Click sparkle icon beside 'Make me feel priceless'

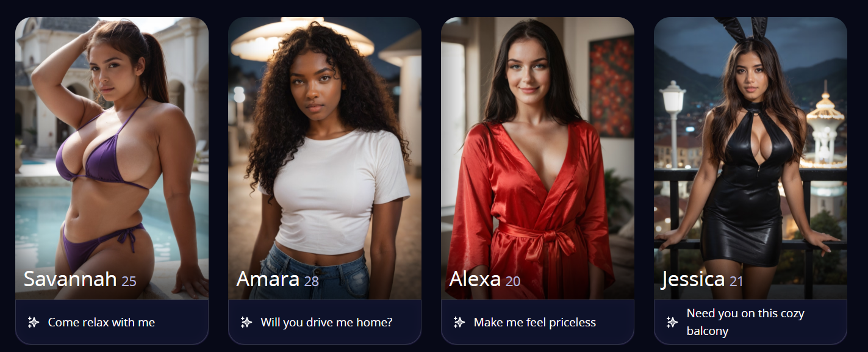pyautogui.click(x=459, y=322)
